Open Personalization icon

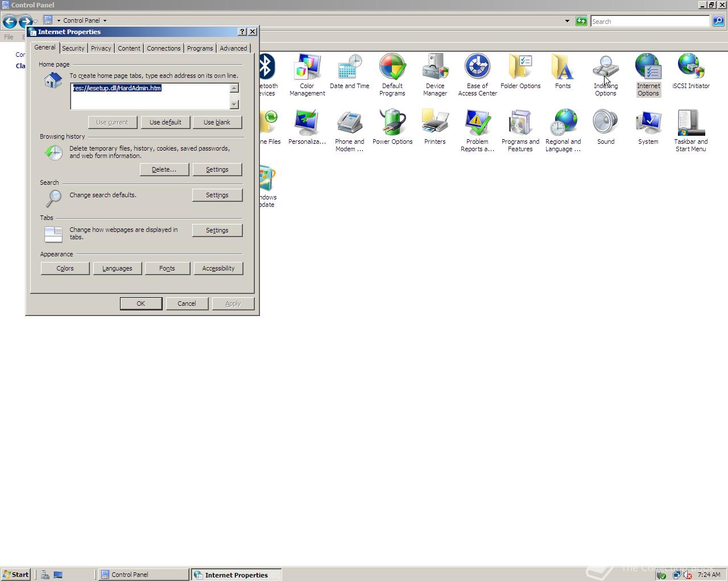coord(307,127)
